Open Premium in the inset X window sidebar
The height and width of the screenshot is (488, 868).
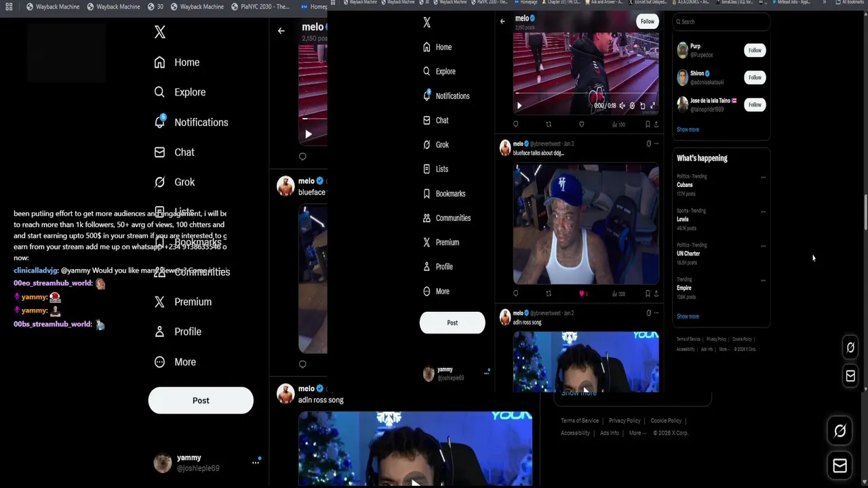coord(441,242)
